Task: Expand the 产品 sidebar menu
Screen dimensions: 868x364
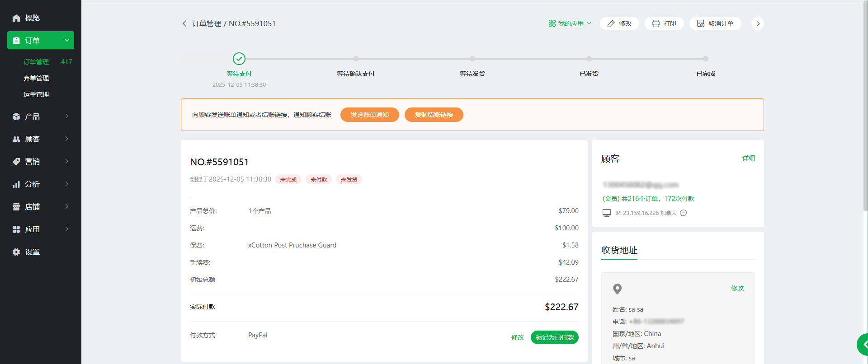Action: coord(41,117)
